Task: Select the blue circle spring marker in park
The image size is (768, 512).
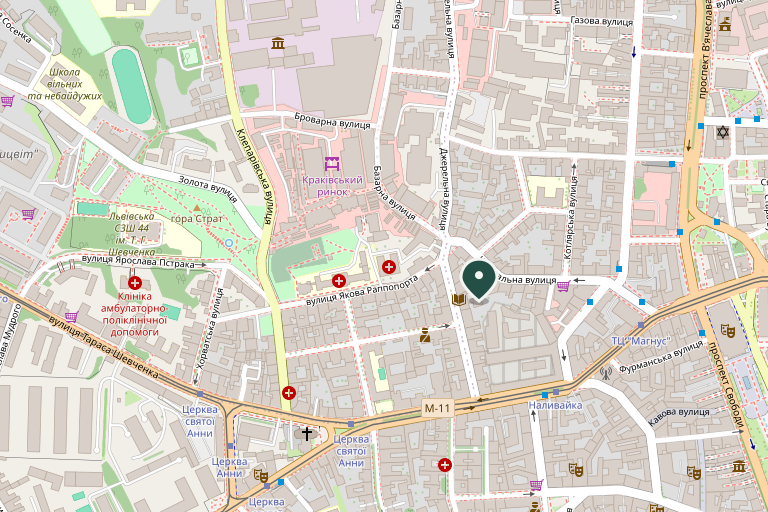Action: click(229, 243)
